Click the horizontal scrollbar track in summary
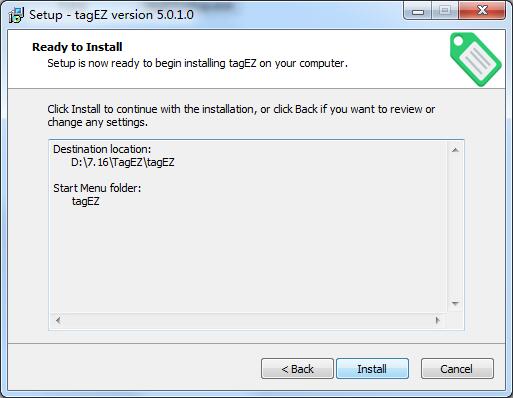Image resolution: width=513 pixels, height=398 pixels. tap(248, 320)
